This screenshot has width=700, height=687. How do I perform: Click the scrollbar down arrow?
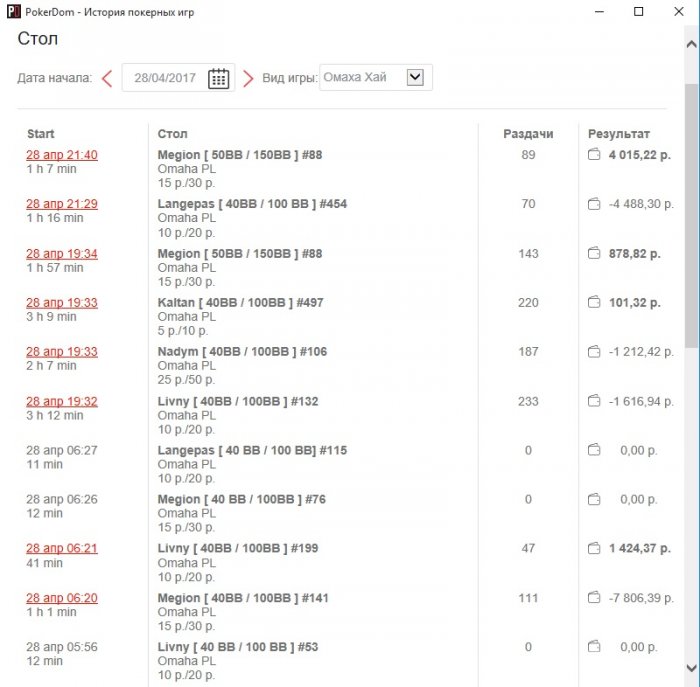[x=691, y=668]
